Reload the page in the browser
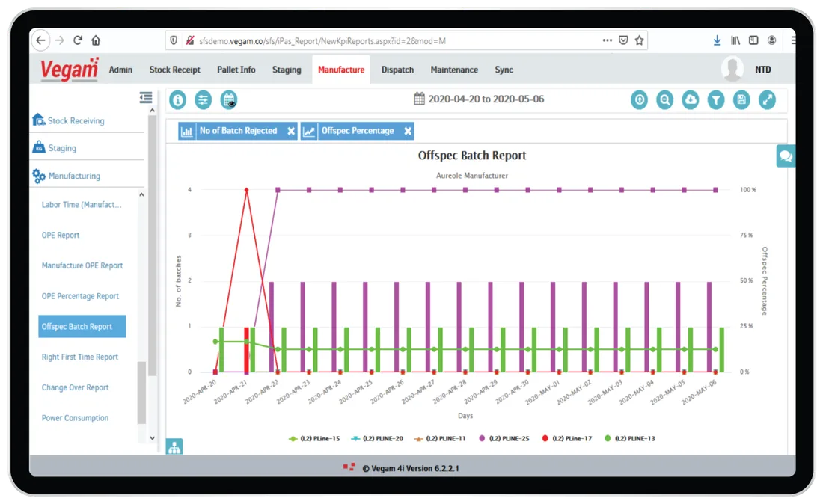The width and height of the screenshot is (823, 504). 78,40
